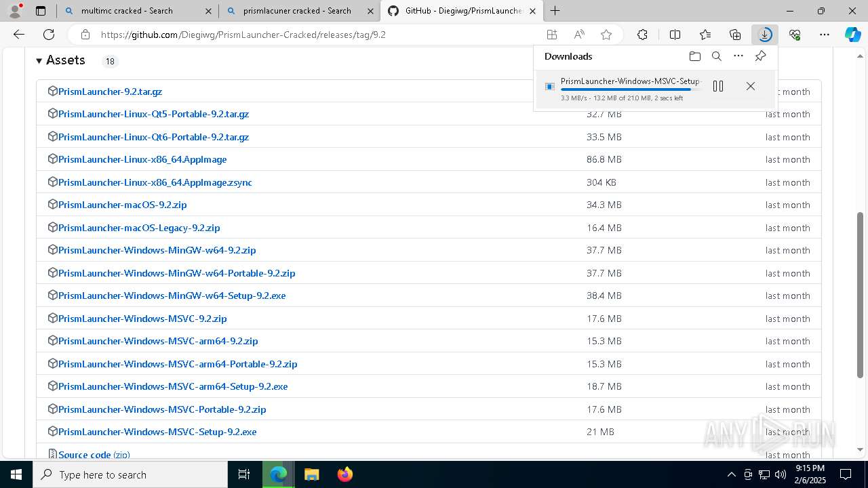Open volume control in tray

(x=781, y=474)
